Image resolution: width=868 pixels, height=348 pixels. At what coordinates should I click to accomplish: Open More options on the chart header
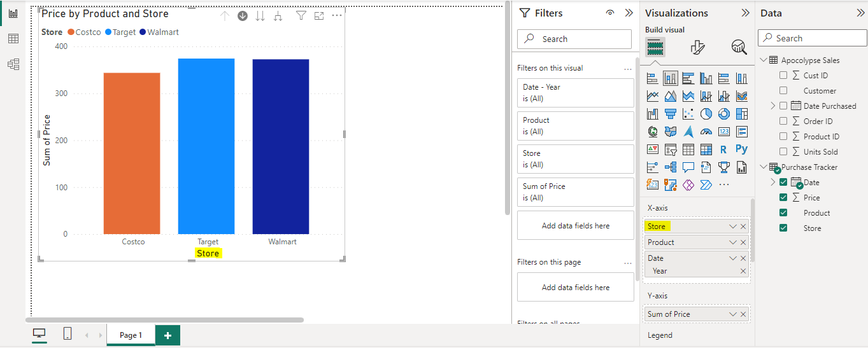[337, 16]
